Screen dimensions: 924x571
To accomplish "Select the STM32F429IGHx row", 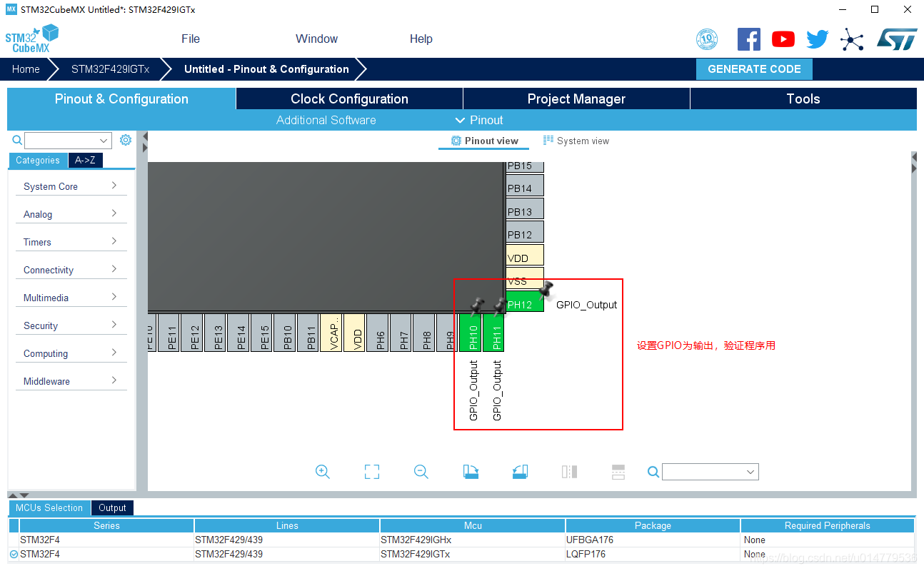I will [461, 540].
